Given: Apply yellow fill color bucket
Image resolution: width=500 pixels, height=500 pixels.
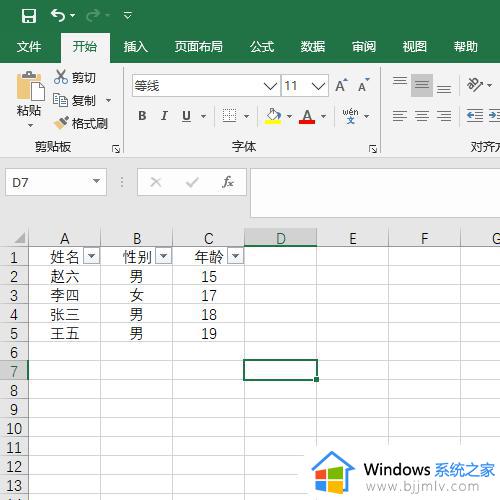Looking at the screenshot, I should pyautogui.click(x=273, y=116).
